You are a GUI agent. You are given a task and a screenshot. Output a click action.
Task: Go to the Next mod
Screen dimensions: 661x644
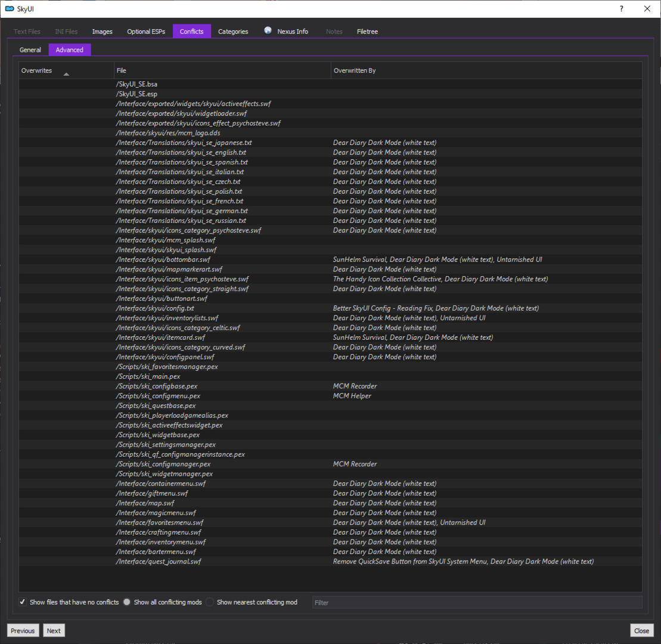coord(54,630)
